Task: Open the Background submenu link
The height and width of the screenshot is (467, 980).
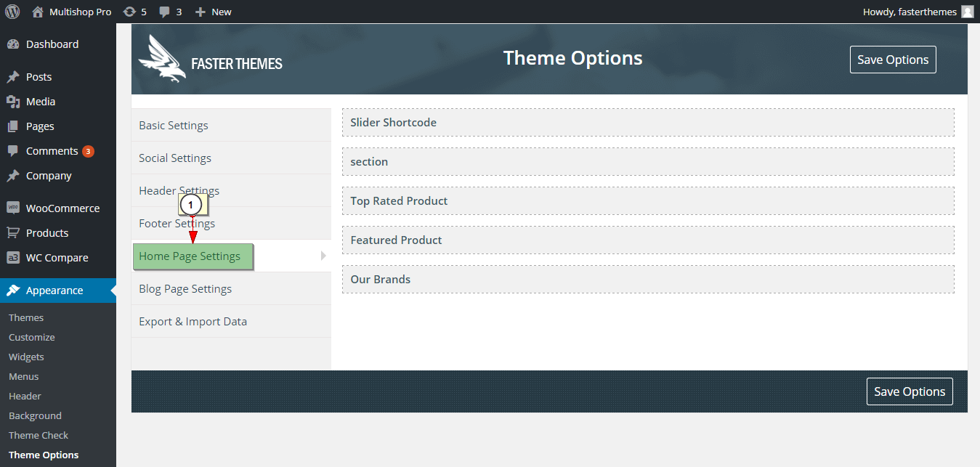Action: [x=35, y=415]
